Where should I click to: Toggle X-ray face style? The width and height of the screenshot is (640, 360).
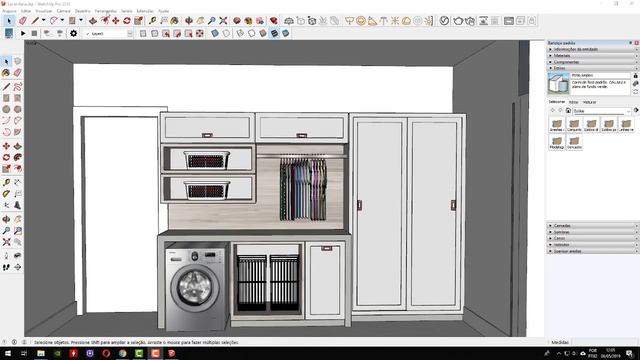[215, 33]
